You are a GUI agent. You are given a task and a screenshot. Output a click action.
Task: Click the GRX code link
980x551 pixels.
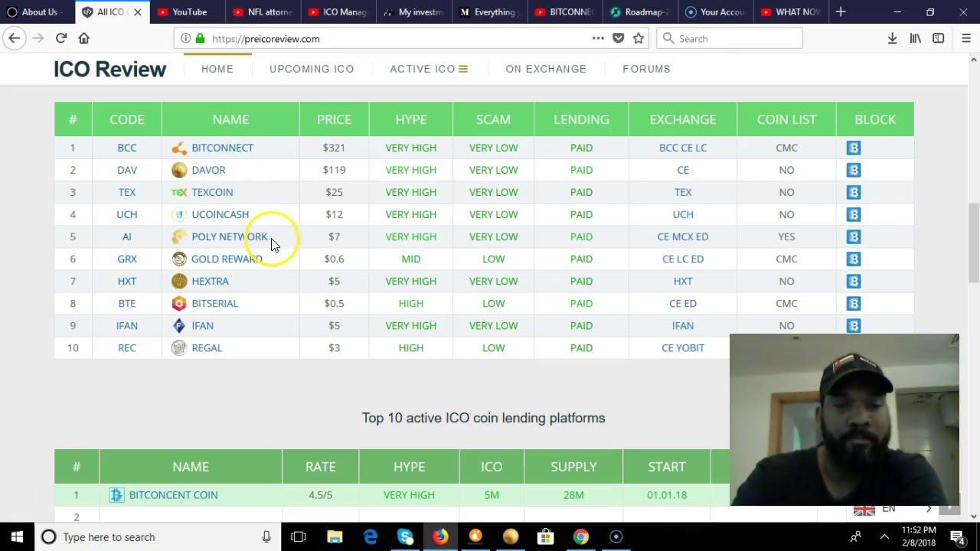point(127,259)
